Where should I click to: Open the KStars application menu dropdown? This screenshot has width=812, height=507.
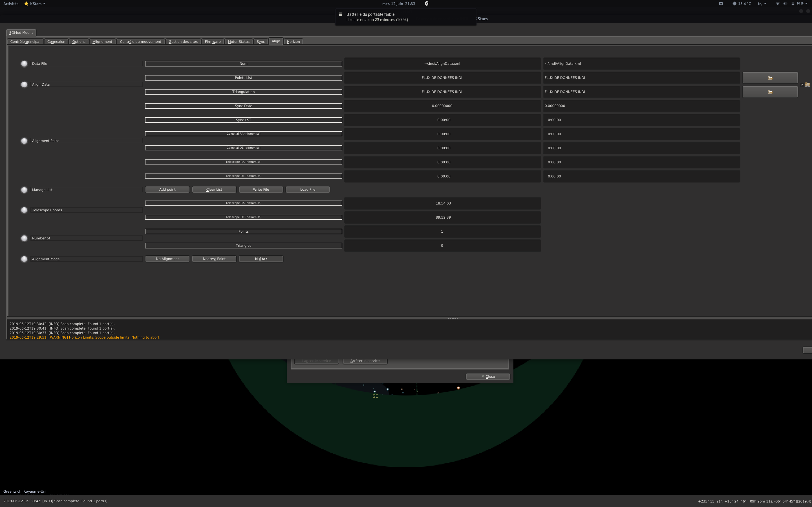tap(35, 4)
